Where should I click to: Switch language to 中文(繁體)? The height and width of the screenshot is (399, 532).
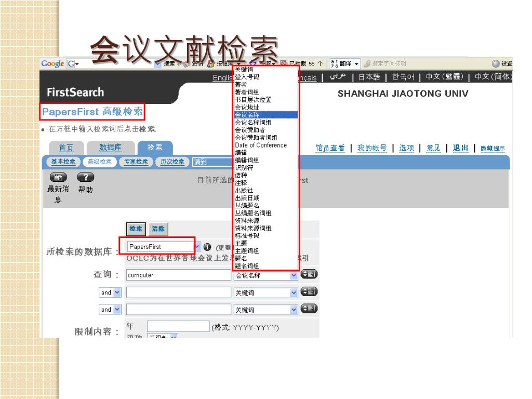tap(445, 77)
